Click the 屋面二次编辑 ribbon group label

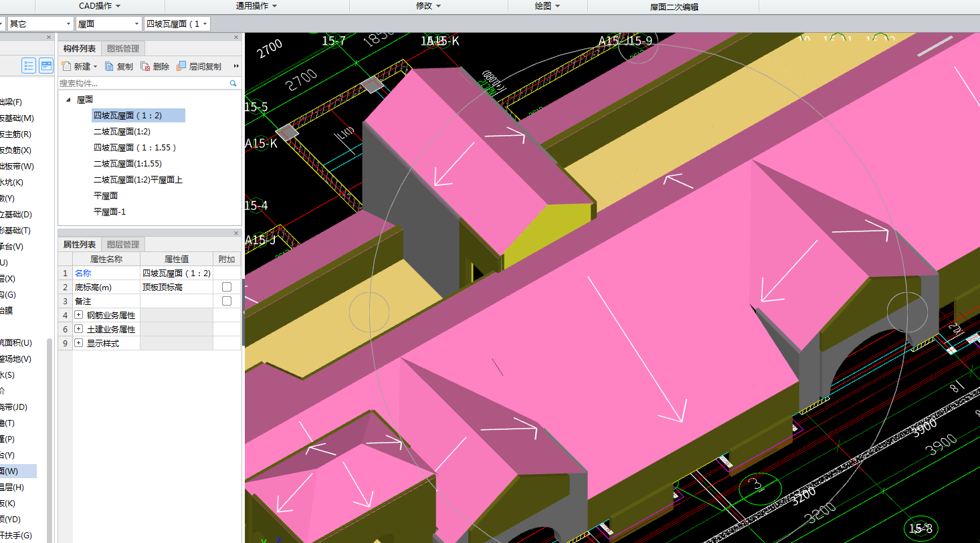[674, 7]
